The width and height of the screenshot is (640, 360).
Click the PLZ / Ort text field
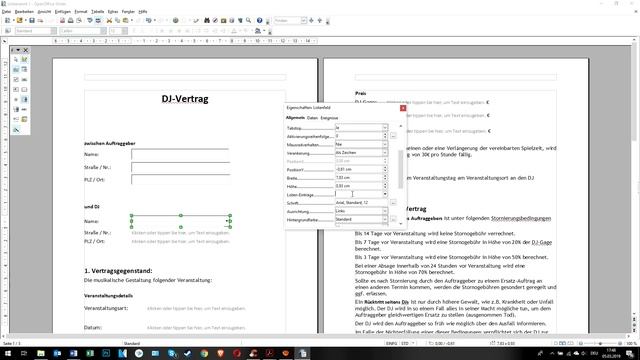[x=180, y=180]
